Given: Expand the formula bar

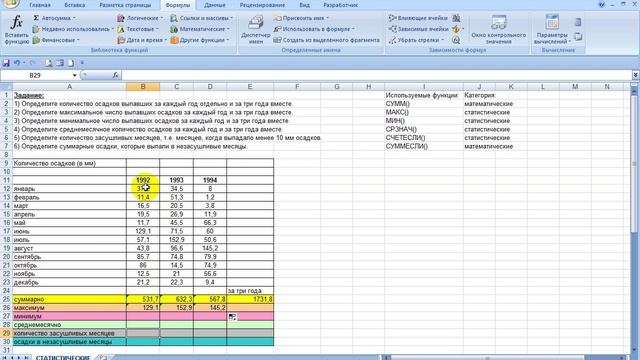Looking at the screenshot, I should click(x=636, y=76).
